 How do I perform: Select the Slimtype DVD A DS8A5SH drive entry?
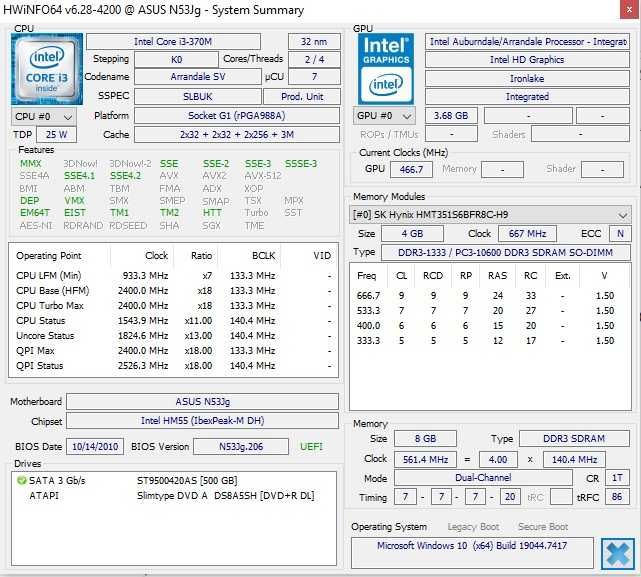point(174,496)
